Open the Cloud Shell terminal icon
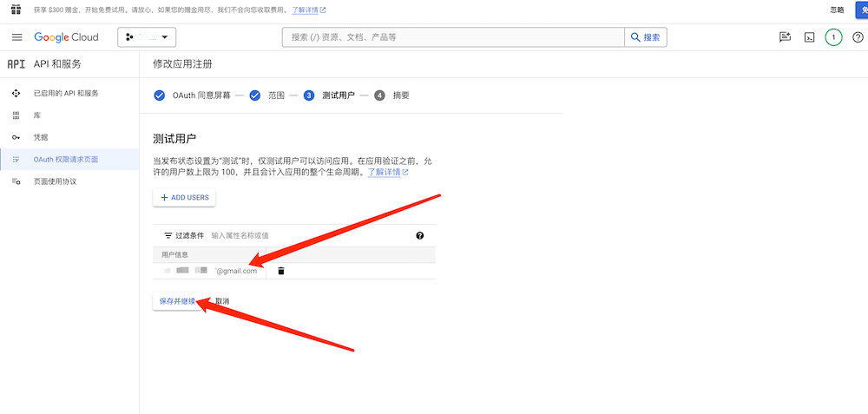 (x=809, y=37)
